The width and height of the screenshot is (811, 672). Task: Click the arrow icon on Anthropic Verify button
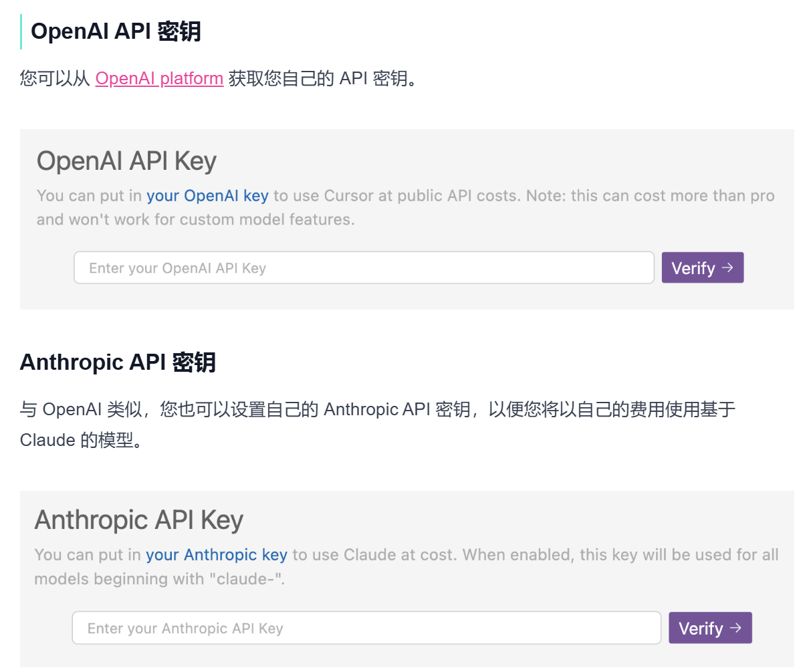[735, 628]
